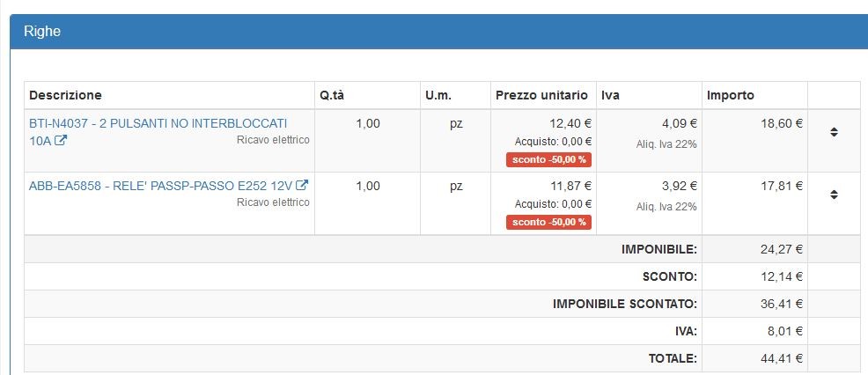Click the 18,60 € amount for BTI-N4037
Viewport: 868px width, 375px height.
pyautogui.click(x=781, y=123)
